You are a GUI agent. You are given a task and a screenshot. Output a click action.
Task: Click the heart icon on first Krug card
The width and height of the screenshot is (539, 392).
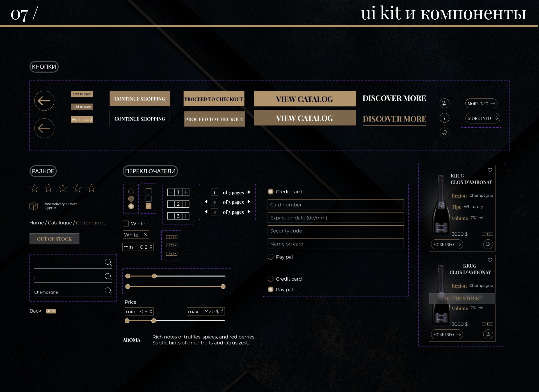click(x=490, y=170)
